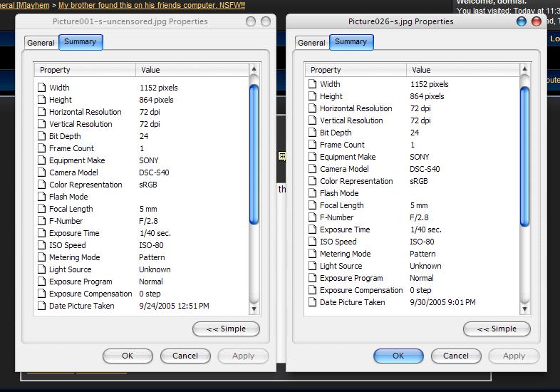Screen dimensions: 560x392
Task: Click scroll down arrow in Picture001 property list
Action: (x=254, y=309)
